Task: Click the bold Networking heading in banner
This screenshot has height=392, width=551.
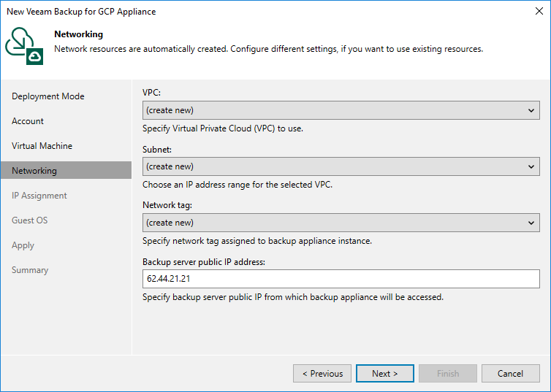Action: tap(78, 34)
